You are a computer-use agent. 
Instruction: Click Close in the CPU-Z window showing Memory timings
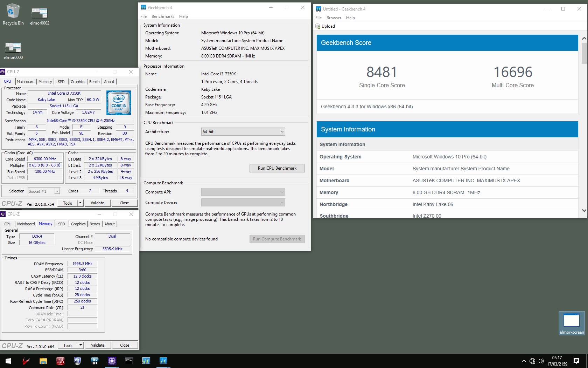pos(125,345)
